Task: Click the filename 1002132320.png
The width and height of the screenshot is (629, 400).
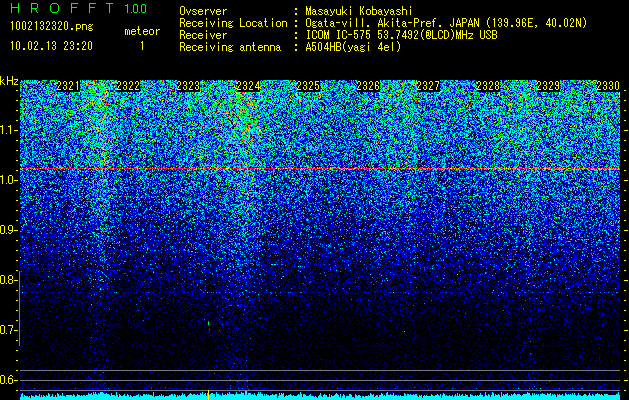Action: pos(52,27)
